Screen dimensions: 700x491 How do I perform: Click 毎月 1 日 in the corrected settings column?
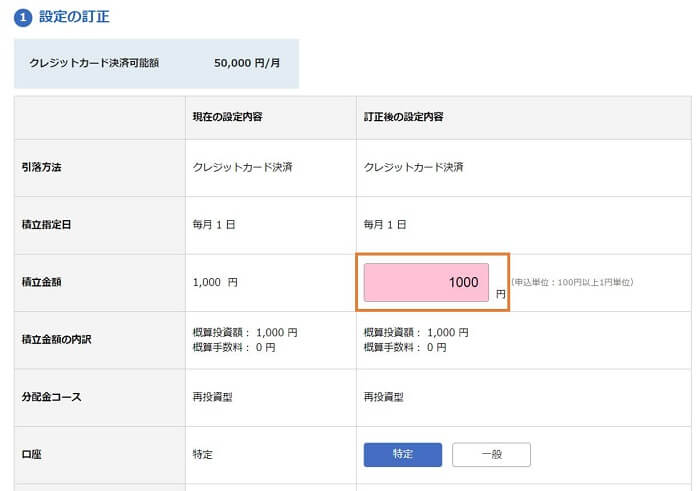click(x=385, y=225)
